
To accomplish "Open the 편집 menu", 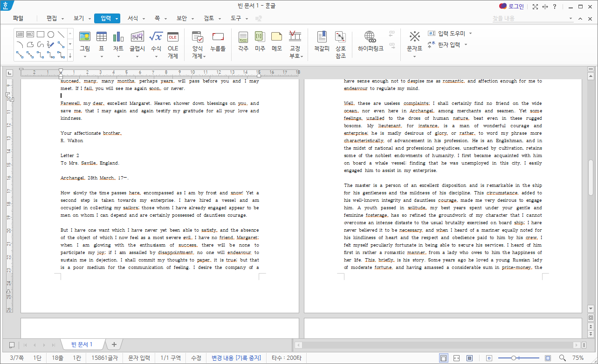I will click(x=52, y=18).
